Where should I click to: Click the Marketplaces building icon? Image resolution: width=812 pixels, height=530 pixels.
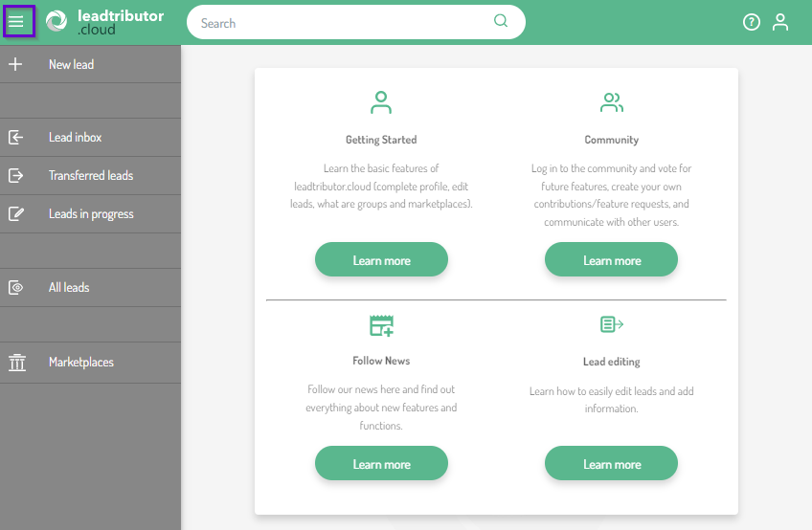point(16,363)
